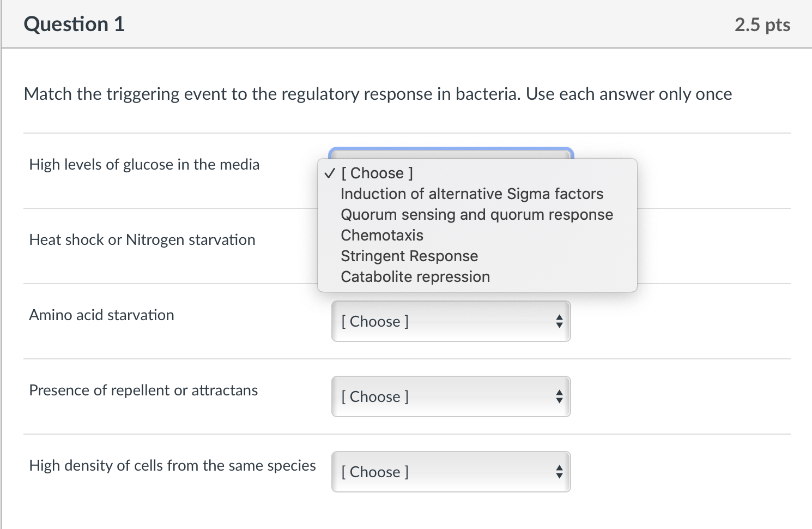Select the "High levels of glucose" row text

click(x=144, y=164)
